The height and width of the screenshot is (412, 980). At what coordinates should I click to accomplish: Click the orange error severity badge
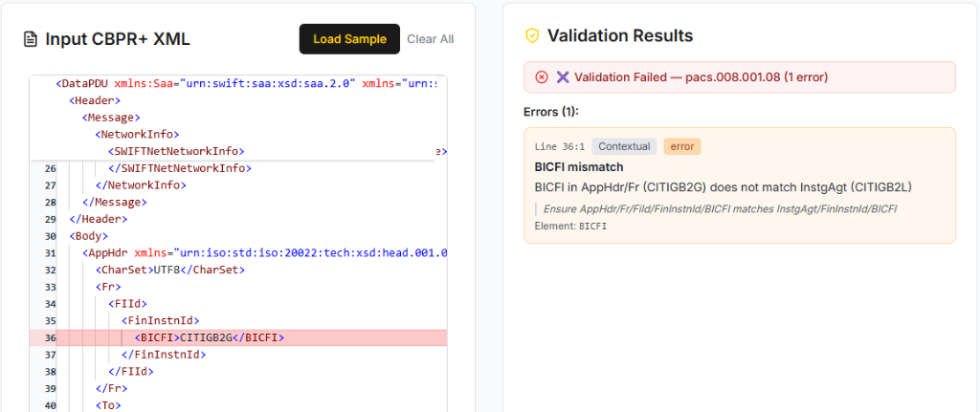coord(682,146)
